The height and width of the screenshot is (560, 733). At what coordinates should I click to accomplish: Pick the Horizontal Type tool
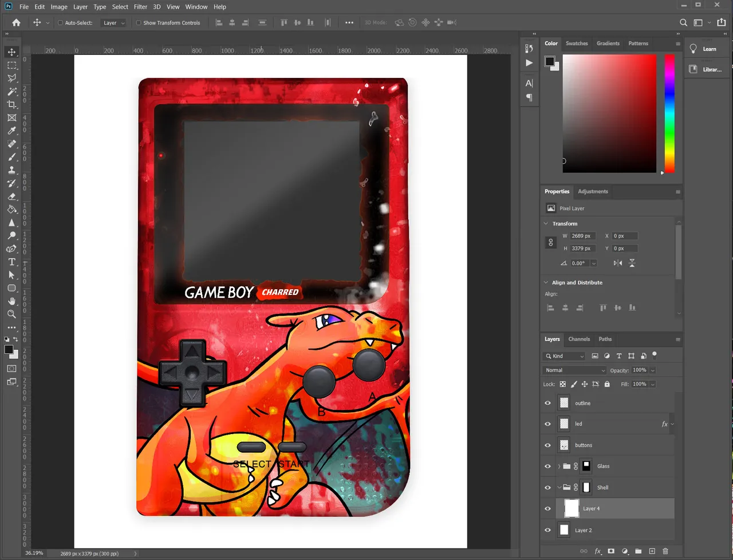coord(11,262)
